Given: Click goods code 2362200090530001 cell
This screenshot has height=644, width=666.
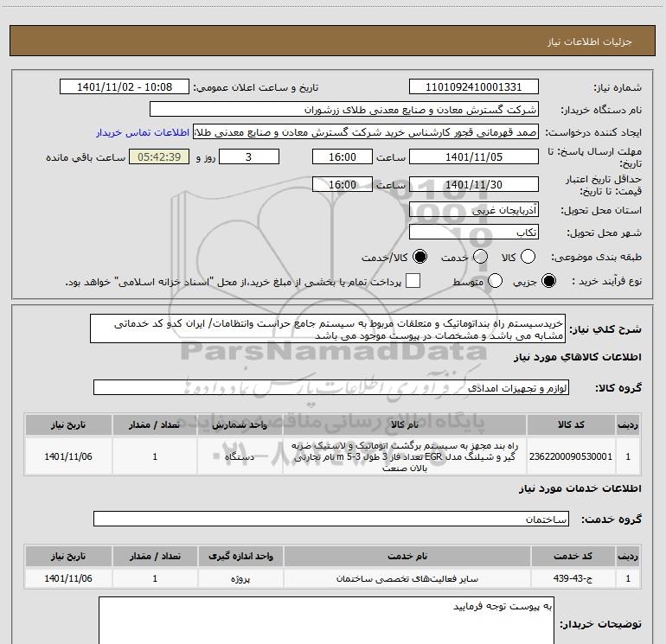Looking at the screenshot, I should [571, 456].
